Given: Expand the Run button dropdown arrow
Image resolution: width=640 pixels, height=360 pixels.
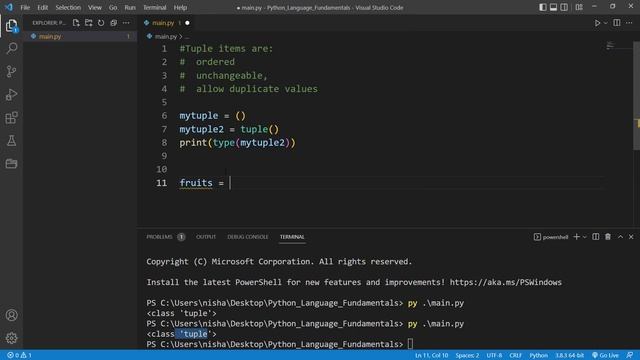Looking at the screenshot, I should point(606,23).
